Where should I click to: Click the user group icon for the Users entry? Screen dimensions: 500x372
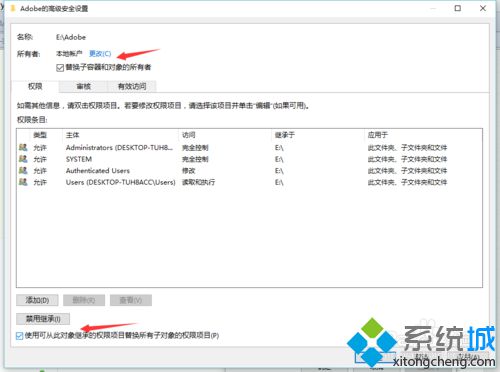click(x=23, y=182)
